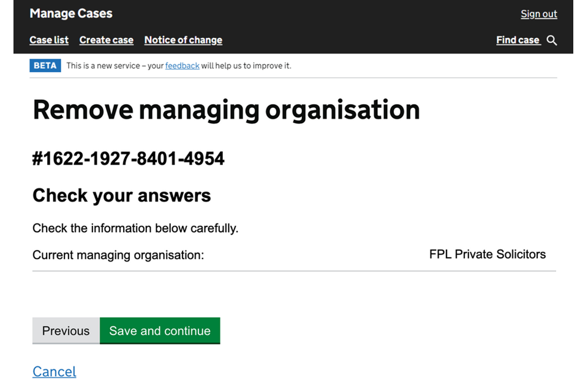Click case number #1622-1927-8401-4954
This screenshot has width=588, height=392.
[x=129, y=159]
